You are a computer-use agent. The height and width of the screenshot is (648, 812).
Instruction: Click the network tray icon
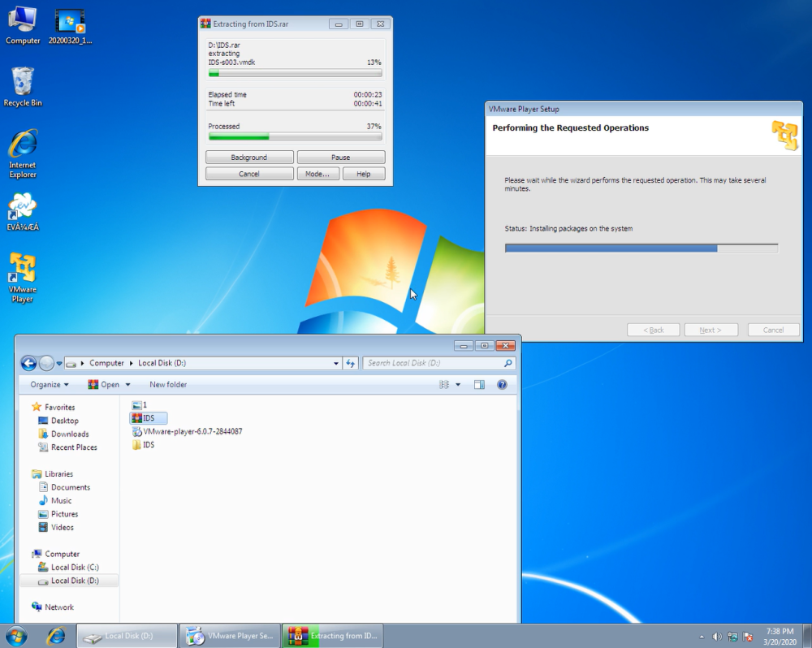click(x=732, y=637)
